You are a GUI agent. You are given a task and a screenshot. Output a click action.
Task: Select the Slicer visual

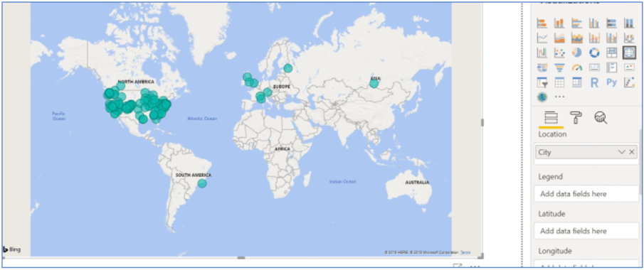pos(542,82)
